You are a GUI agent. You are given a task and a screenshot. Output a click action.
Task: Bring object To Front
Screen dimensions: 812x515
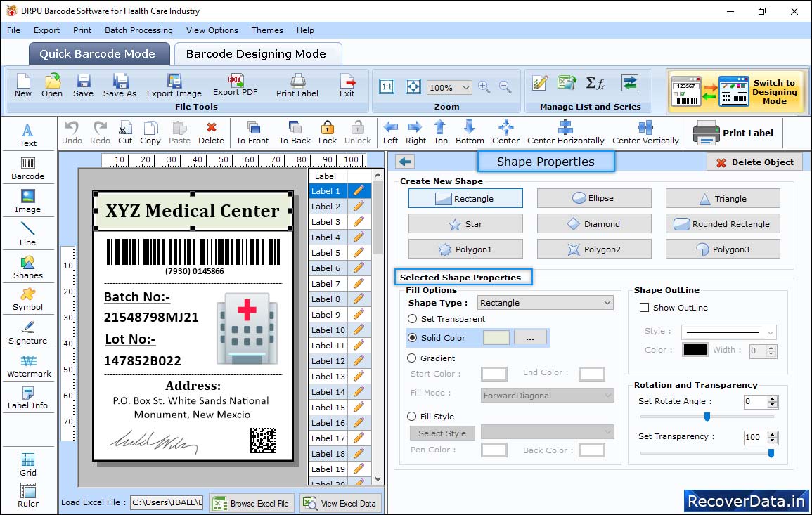pyautogui.click(x=252, y=133)
